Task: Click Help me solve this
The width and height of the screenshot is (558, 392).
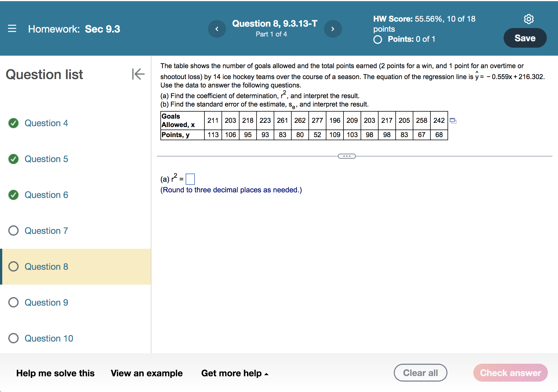Action: (x=55, y=373)
